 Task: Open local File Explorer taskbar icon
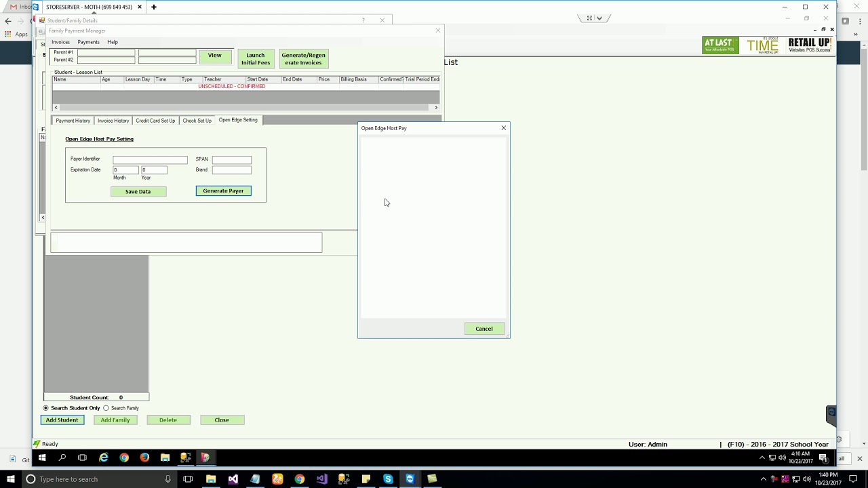tap(211, 479)
